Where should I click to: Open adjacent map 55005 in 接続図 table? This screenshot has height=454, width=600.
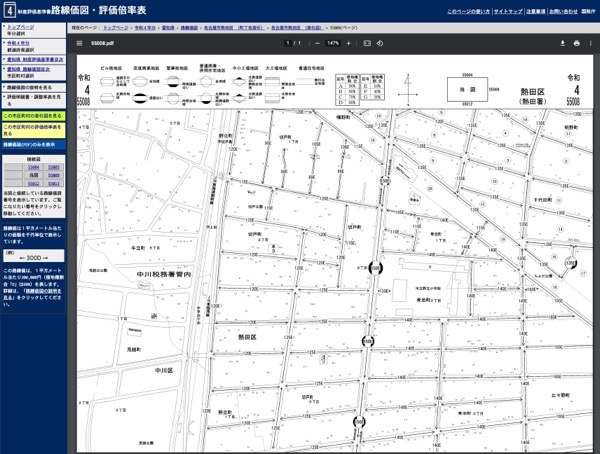point(54,167)
